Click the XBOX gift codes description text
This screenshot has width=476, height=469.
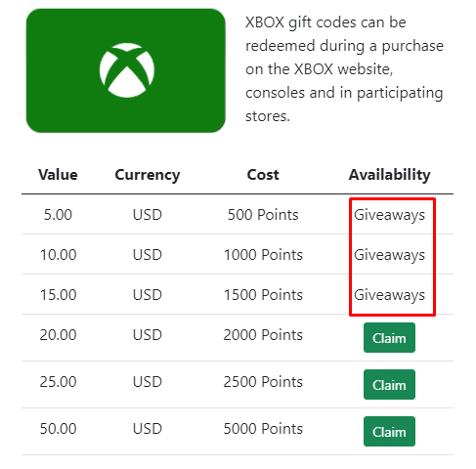(x=344, y=69)
